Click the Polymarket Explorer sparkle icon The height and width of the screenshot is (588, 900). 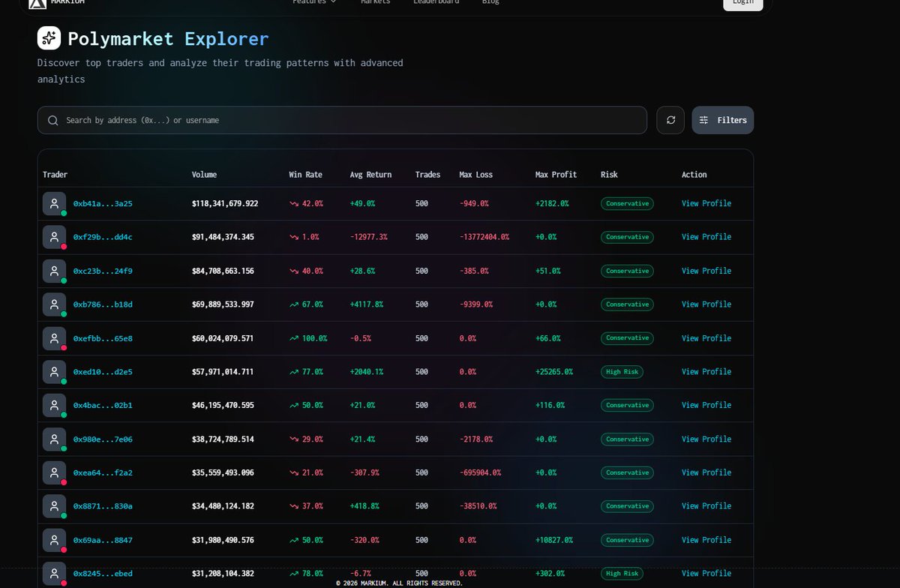(49, 38)
